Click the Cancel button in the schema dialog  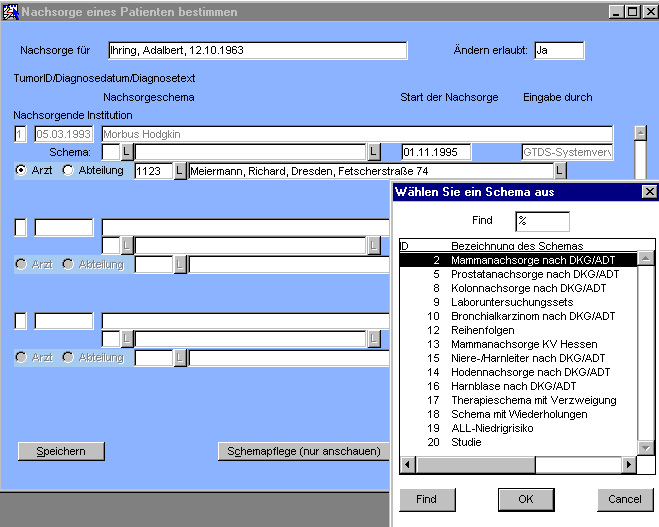tap(624, 499)
